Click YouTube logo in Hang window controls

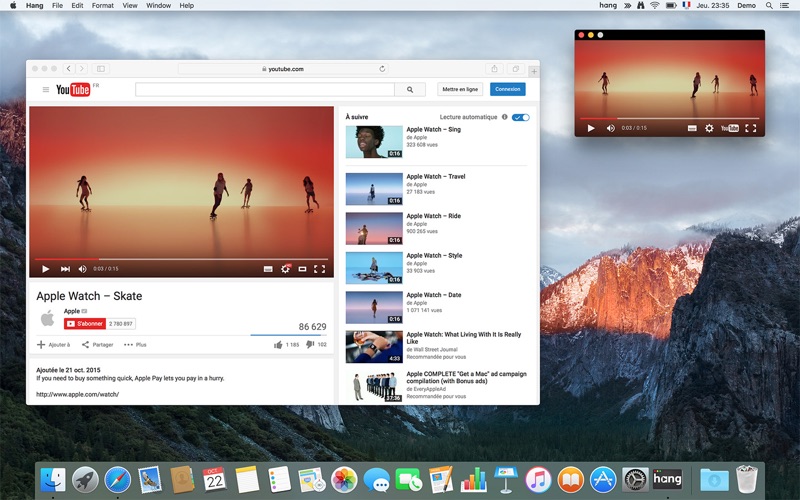click(x=730, y=128)
